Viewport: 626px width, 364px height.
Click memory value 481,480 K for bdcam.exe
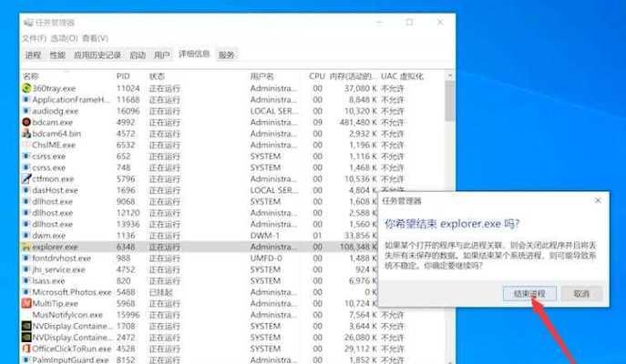[x=358, y=122]
